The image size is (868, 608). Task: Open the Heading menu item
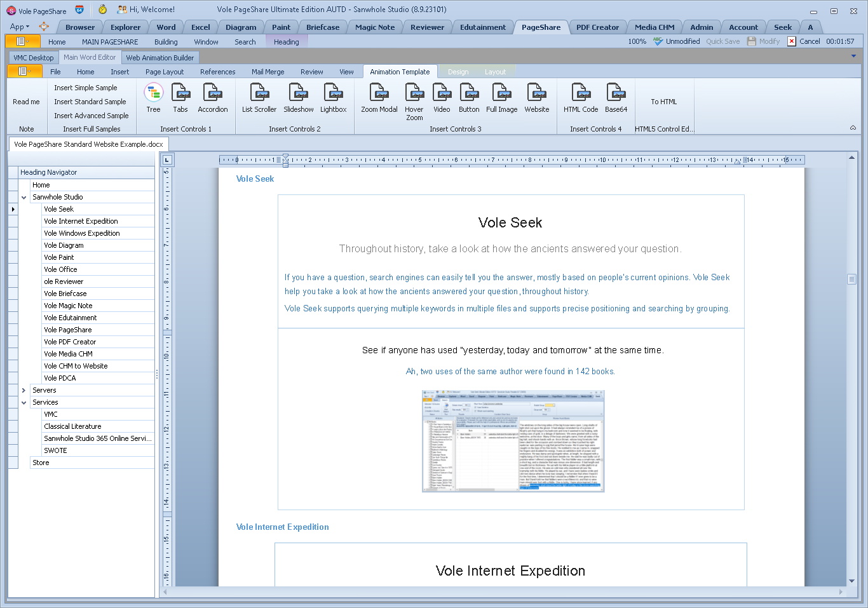[287, 42]
